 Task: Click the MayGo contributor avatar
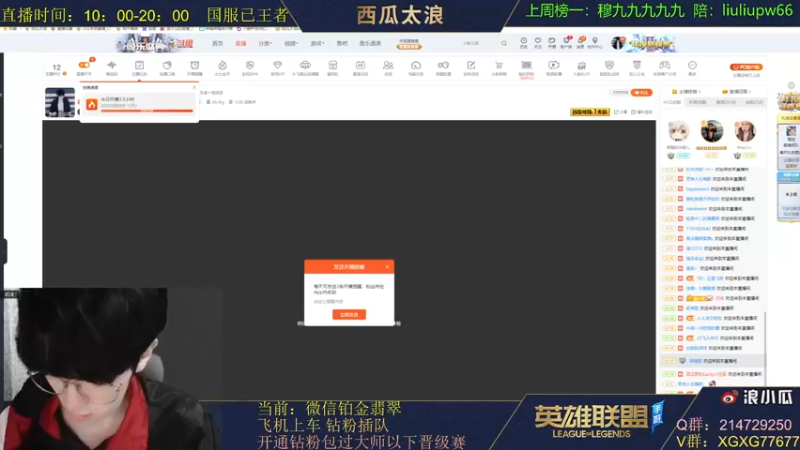745,131
